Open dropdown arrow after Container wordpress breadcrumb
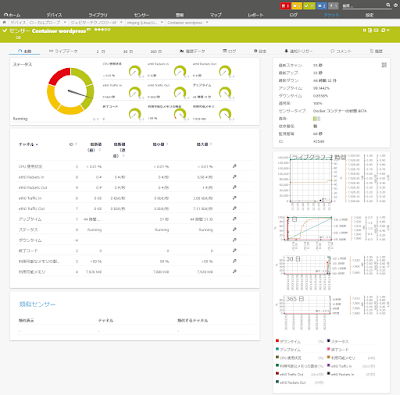 207,22
